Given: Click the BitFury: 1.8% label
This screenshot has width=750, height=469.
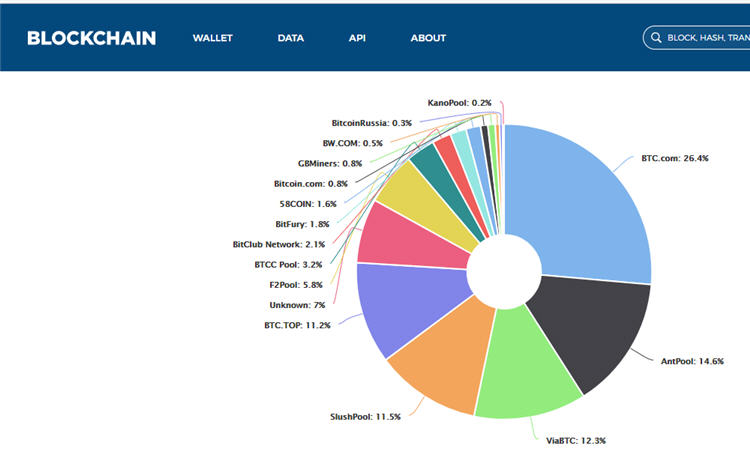Looking at the screenshot, I should (x=302, y=224).
